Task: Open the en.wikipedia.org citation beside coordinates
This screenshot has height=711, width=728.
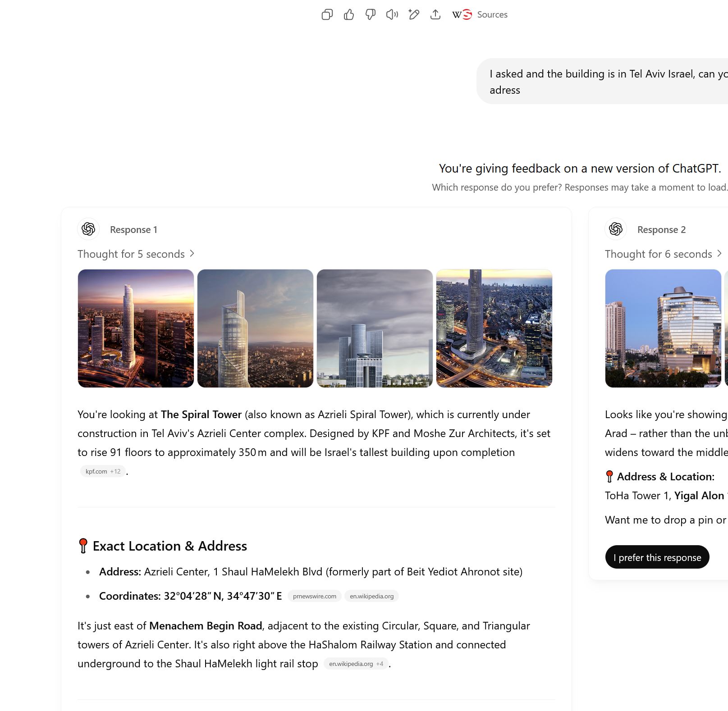Action: tap(372, 596)
